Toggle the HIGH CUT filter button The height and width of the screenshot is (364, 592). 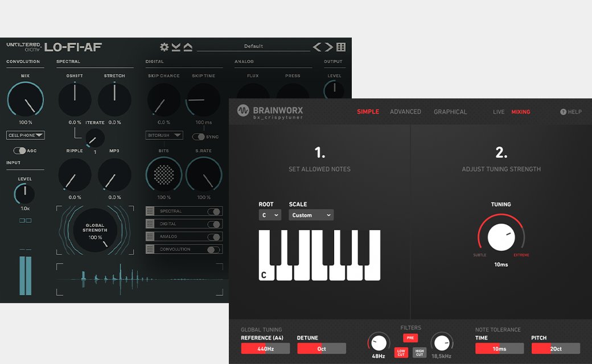pos(420,353)
